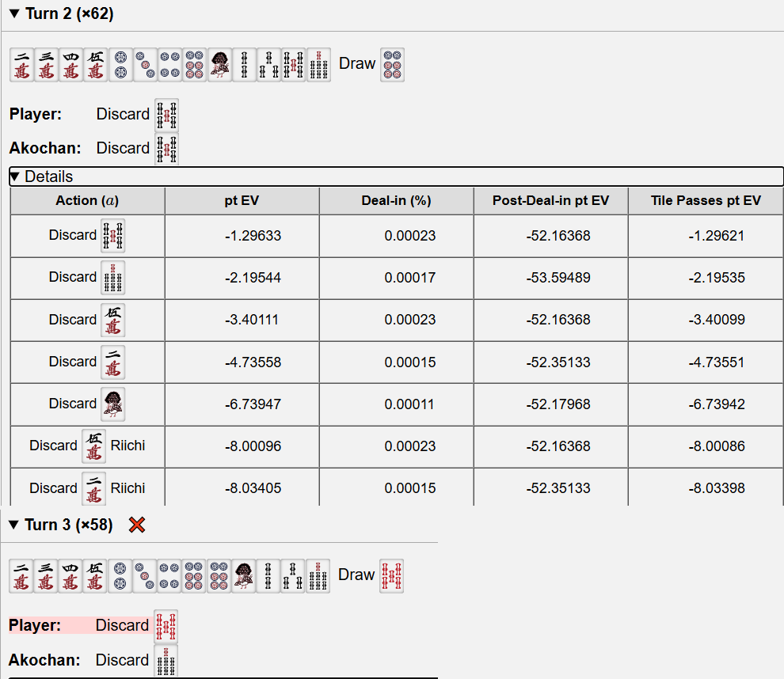Click the pt EV value -4.73558
Screen dimensions: 784x679
[x=253, y=362]
